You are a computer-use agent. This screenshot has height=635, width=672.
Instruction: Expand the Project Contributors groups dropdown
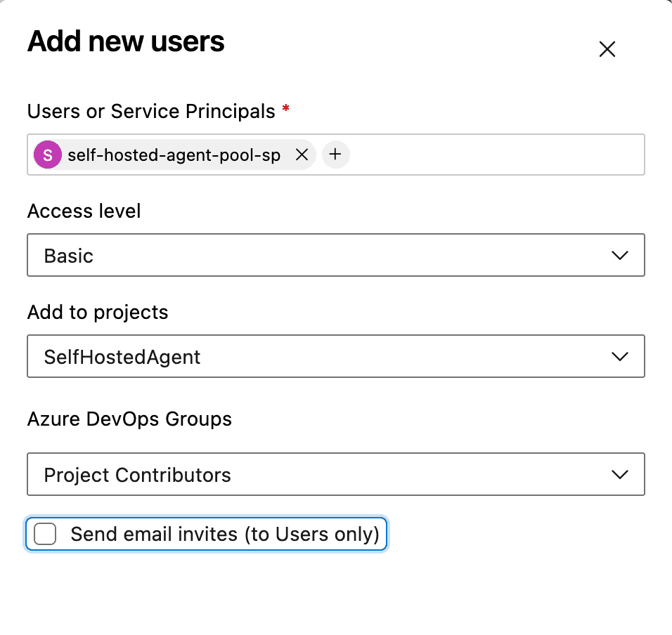point(316,475)
